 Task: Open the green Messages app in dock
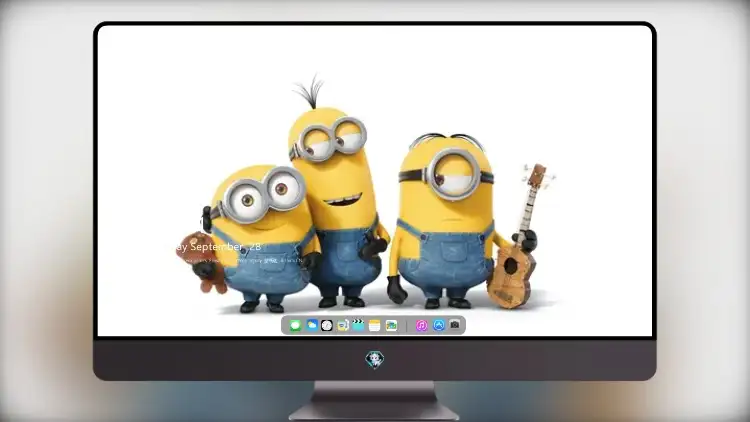pyautogui.click(x=295, y=325)
